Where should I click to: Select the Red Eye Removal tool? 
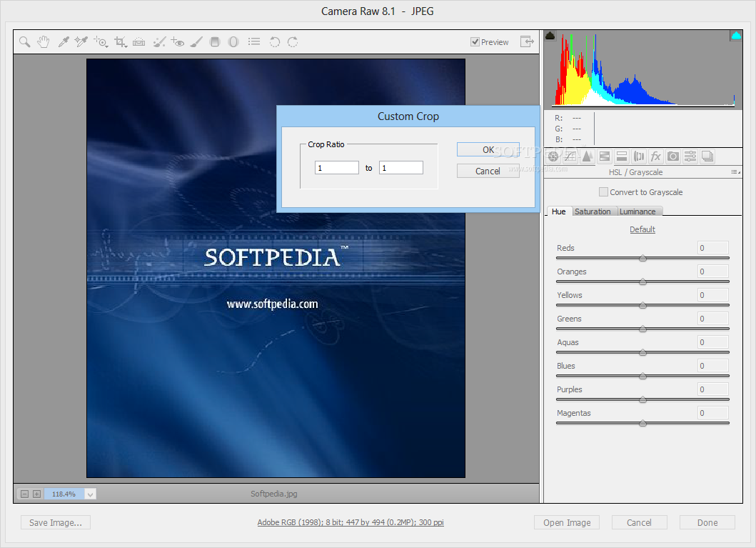coord(178,42)
